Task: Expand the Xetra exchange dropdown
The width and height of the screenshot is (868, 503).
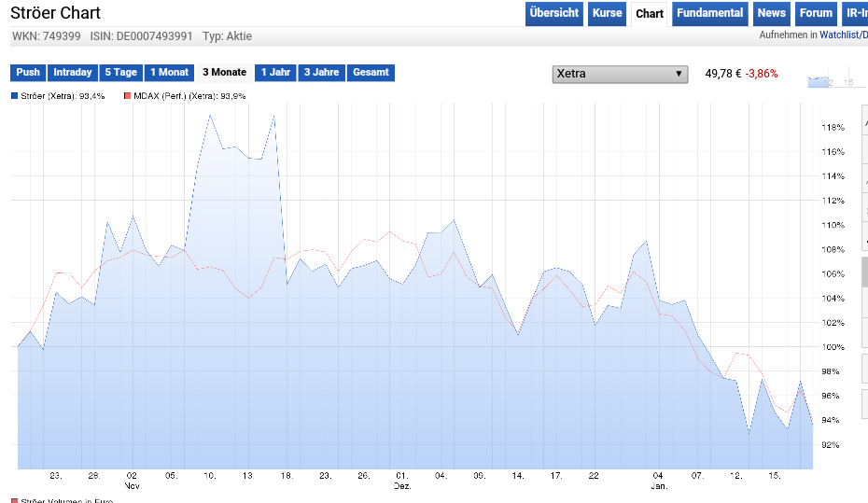Action: pos(619,74)
